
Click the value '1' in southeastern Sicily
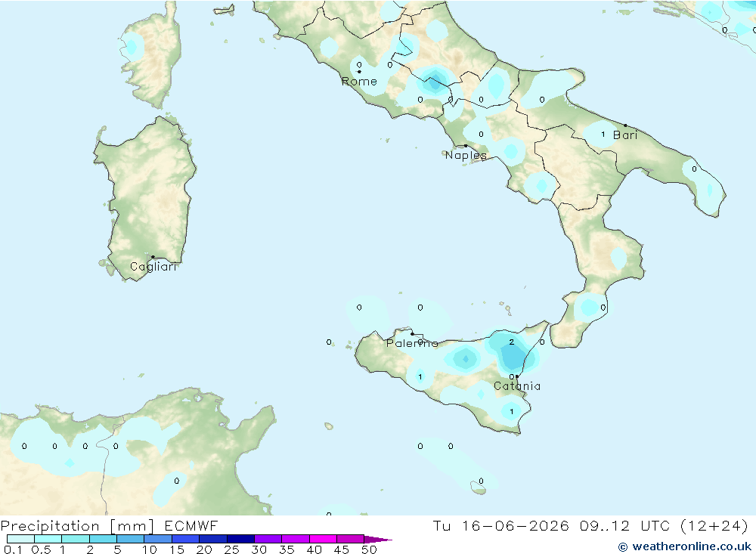click(x=512, y=411)
